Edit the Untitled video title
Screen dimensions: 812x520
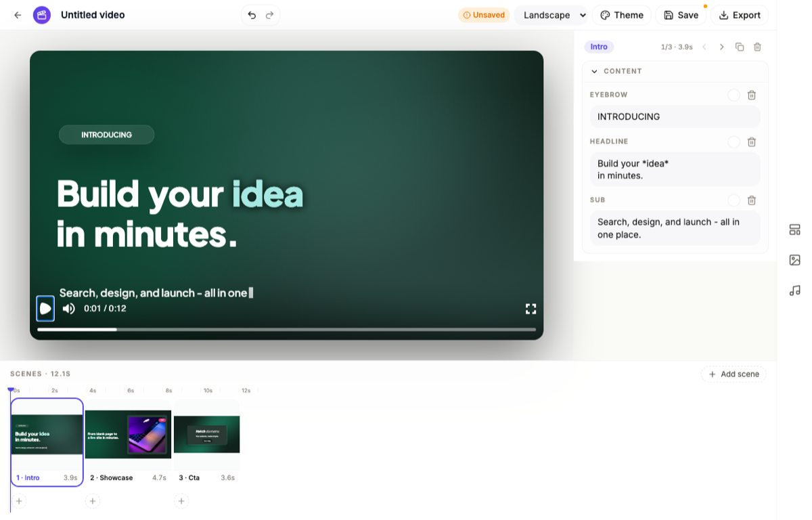[93, 15]
